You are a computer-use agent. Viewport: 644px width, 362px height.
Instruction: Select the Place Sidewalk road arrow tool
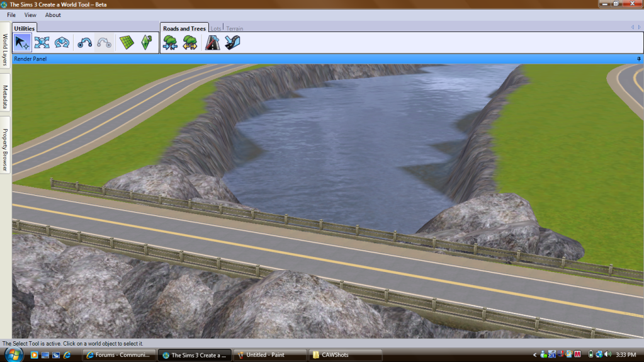(232, 43)
